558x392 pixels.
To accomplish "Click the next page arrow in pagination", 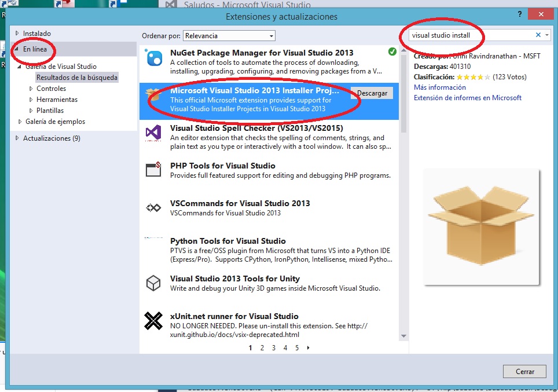I will pos(308,348).
